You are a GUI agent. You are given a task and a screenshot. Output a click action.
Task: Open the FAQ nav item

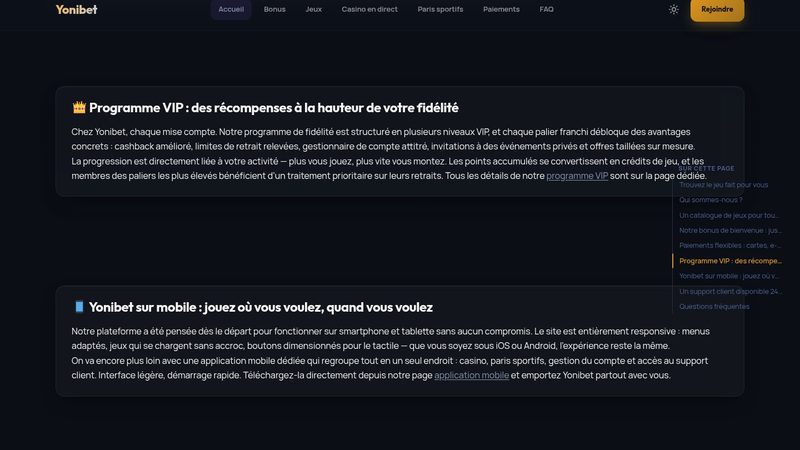[546, 9]
